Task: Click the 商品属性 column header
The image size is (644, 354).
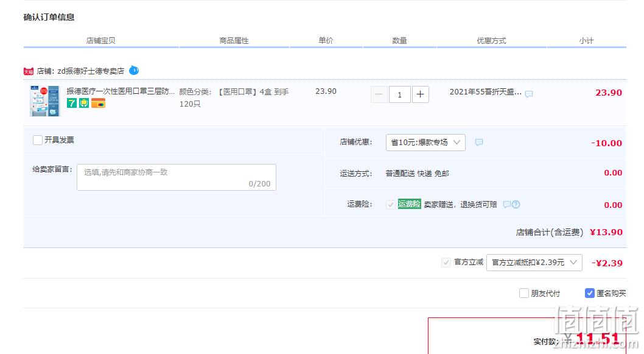Action: click(234, 40)
